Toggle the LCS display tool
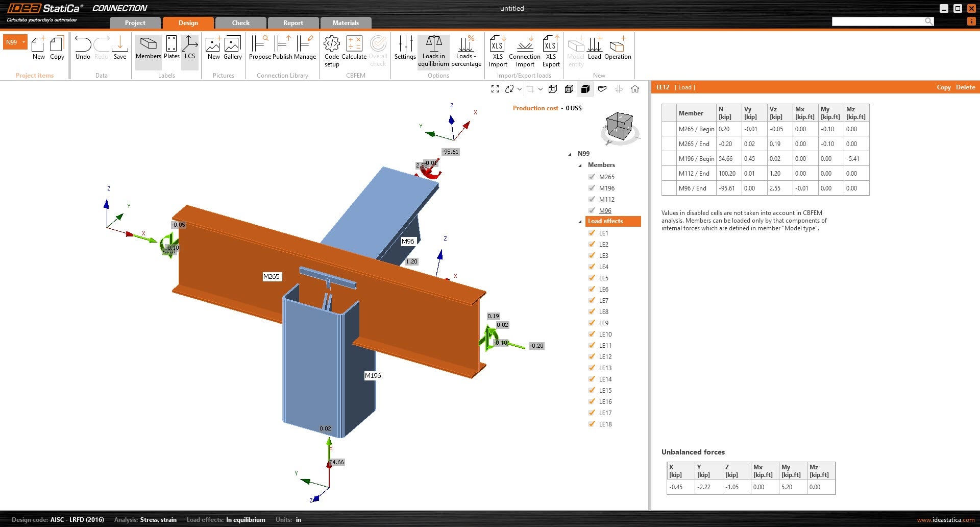The height and width of the screenshot is (527, 980). click(190, 49)
